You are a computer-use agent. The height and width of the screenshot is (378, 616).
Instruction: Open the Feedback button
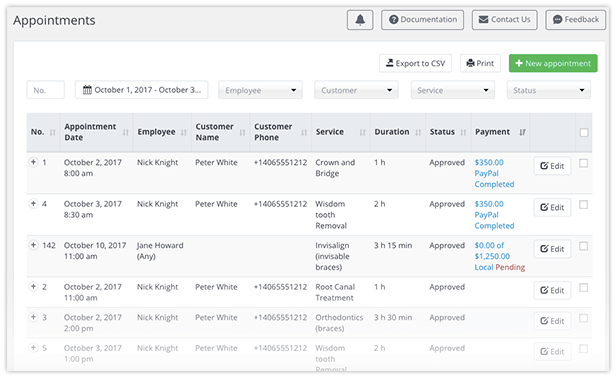point(576,20)
